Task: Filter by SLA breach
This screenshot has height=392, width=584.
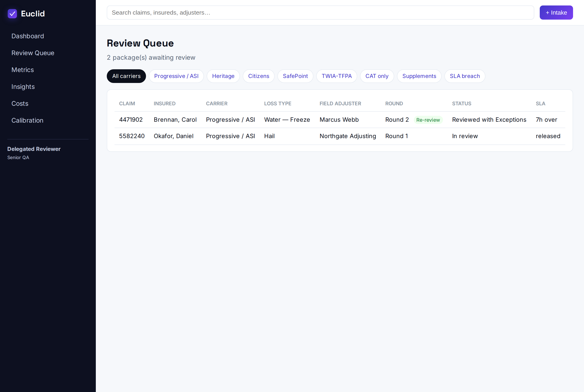Action: [465, 76]
